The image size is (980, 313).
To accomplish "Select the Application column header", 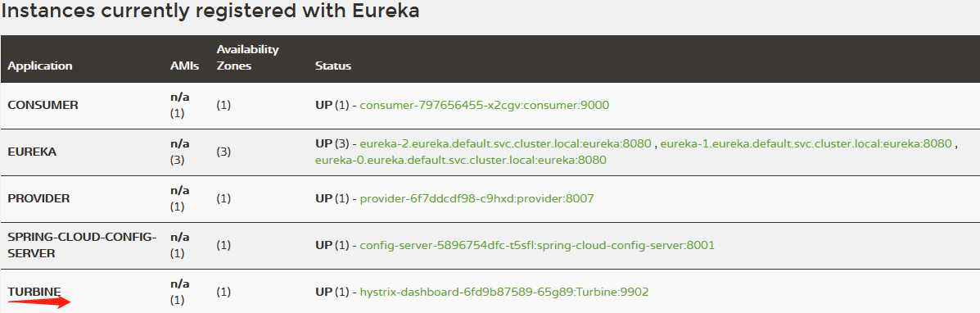I will pyautogui.click(x=40, y=66).
